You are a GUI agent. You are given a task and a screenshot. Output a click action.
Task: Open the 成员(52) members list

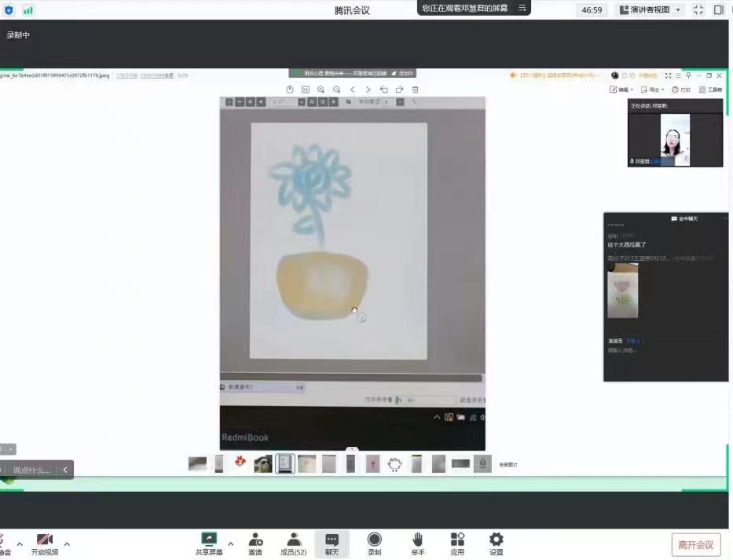point(293,544)
